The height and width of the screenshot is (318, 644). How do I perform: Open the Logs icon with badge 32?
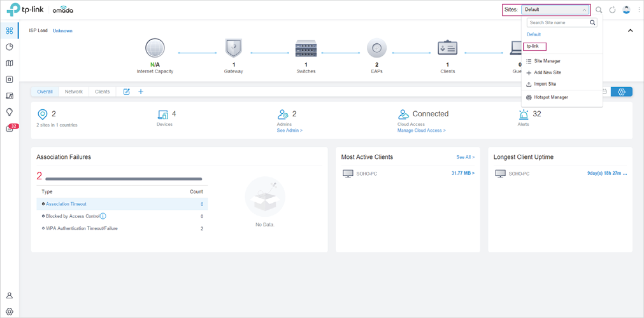(x=11, y=128)
